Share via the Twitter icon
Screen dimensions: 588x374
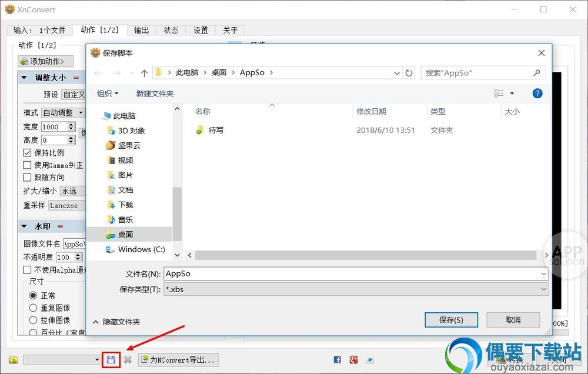[370, 360]
